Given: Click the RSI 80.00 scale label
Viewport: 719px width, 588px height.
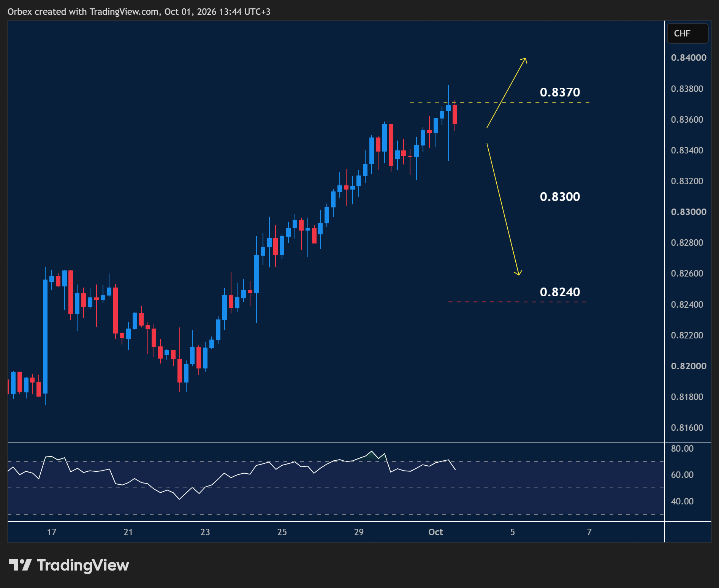Looking at the screenshot, I should click(682, 449).
